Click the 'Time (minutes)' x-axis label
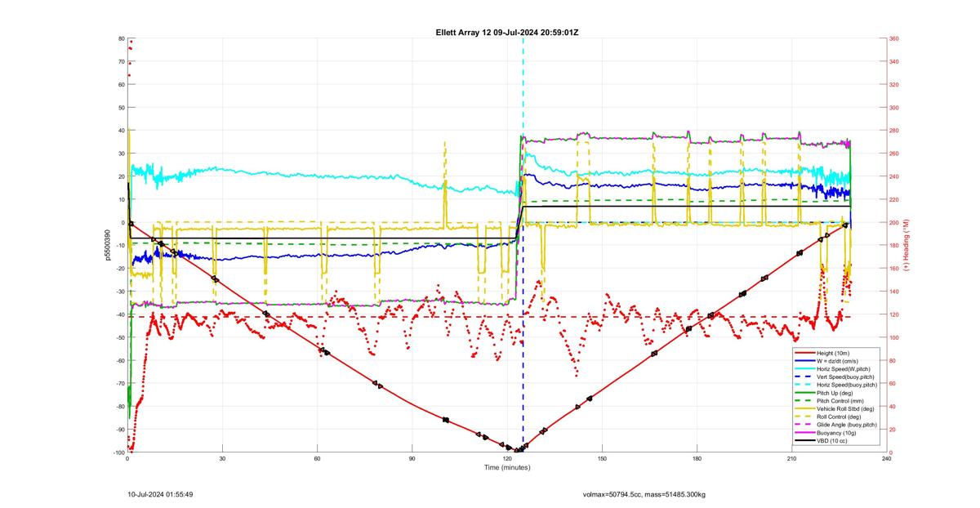The image size is (980, 508). [x=507, y=468]
